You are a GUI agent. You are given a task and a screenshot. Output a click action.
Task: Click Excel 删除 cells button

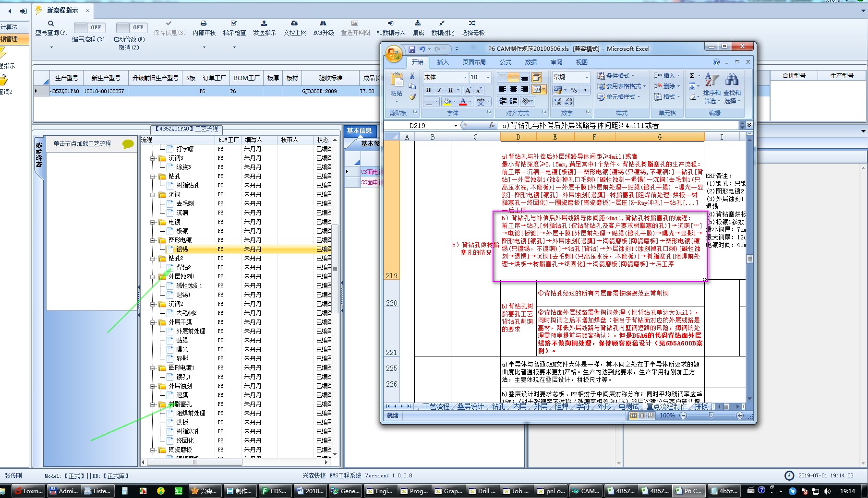667,86
